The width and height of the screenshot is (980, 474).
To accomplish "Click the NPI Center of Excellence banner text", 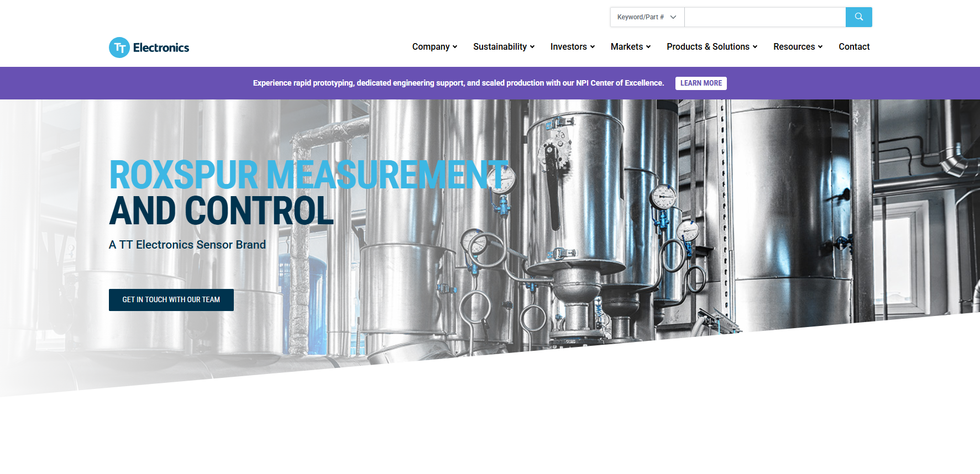I will point(458,83).
